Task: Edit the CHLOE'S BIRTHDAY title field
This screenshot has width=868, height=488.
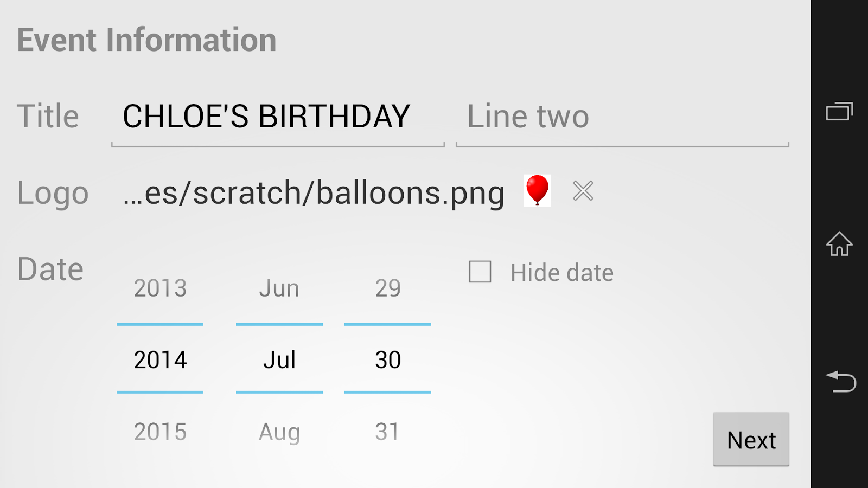Action: 277,117
